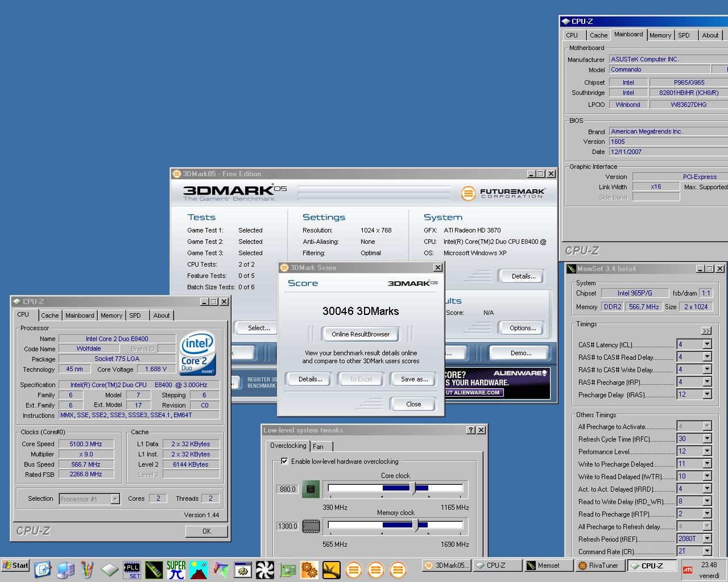Switch to CPU tab in top-right CPU-Z window
The height and width of the screenshot is (582, 728).
pyautogui.click(x=572, y=35)
